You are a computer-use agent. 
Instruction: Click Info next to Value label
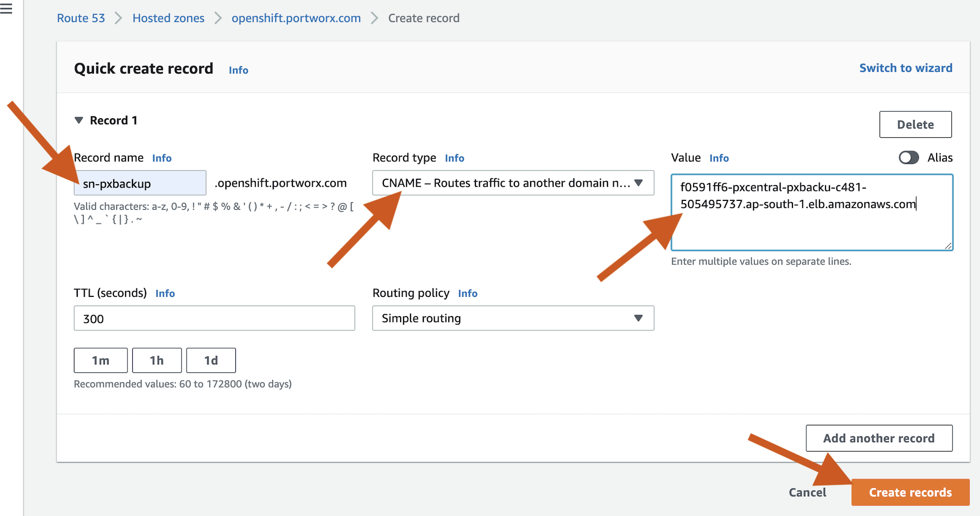(x=719, y=158)
